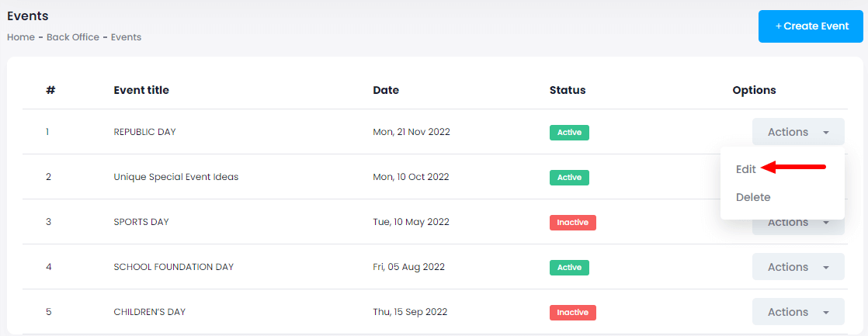Click the Inactive badge for SPORTS DAY

(572, 223)
